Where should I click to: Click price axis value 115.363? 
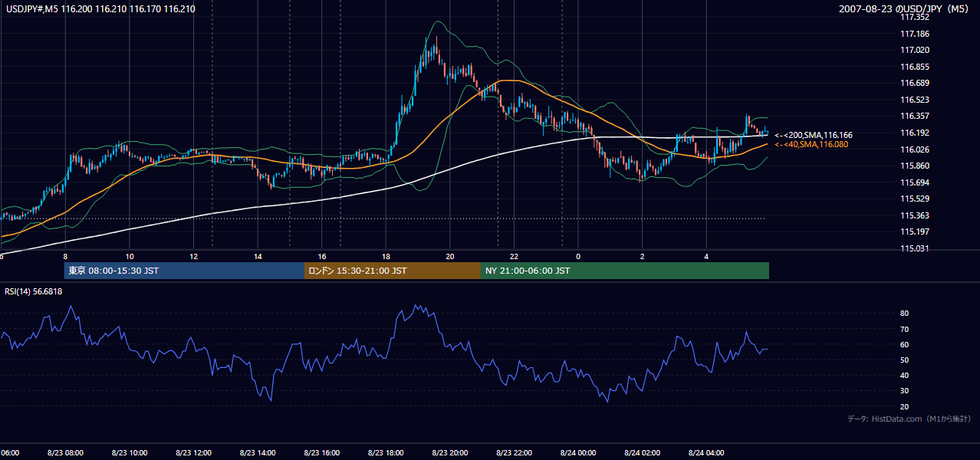pos(913,215)
